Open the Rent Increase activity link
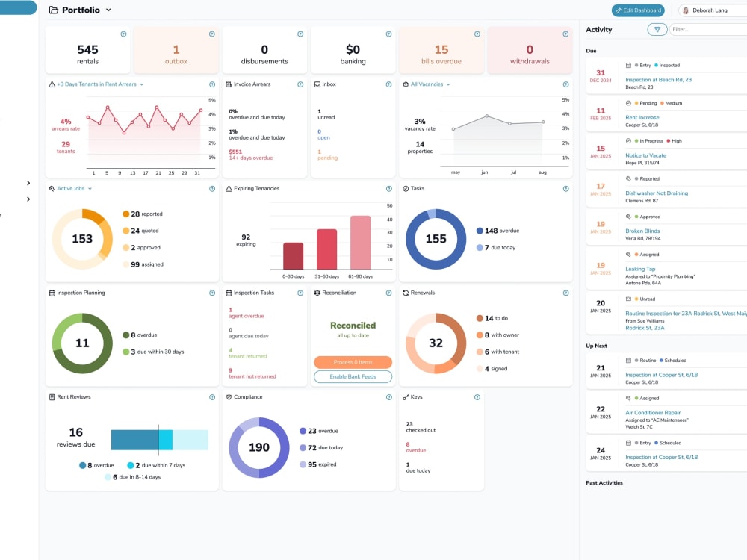The width and height of the screenshot is (747, 560). tap(642, 118)
